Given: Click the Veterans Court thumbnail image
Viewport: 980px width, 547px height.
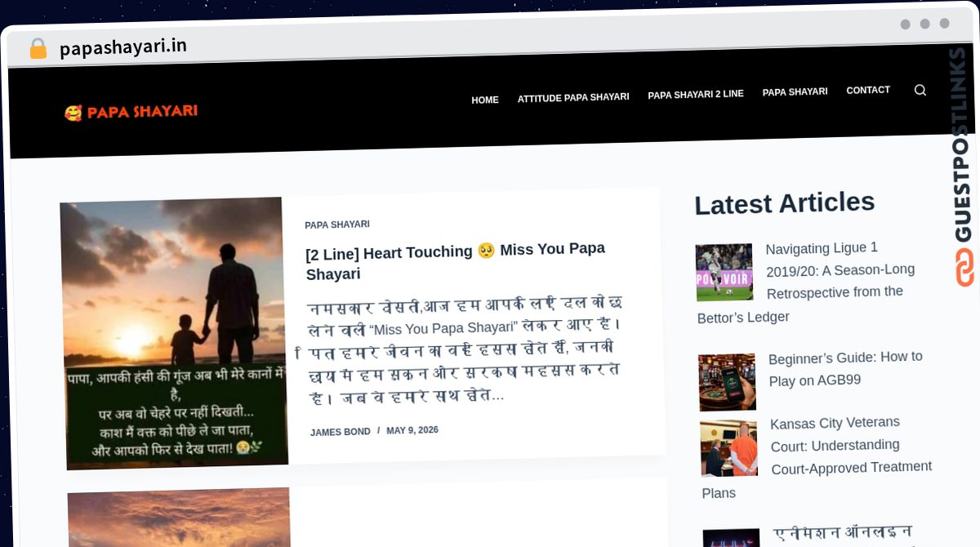Looking at the screenshot, I should click(x=729, y=448).
